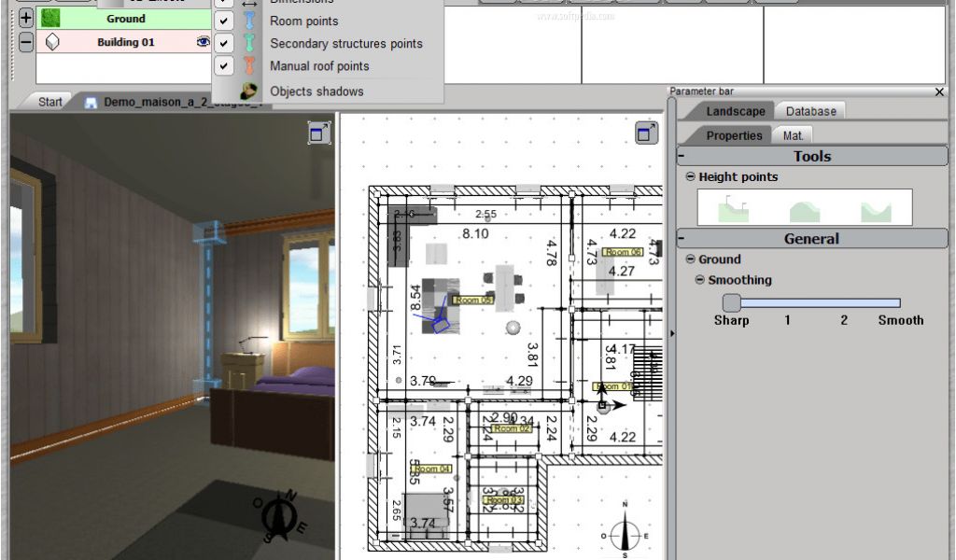Maximize the 2D floor plan pane

point(646,133)
